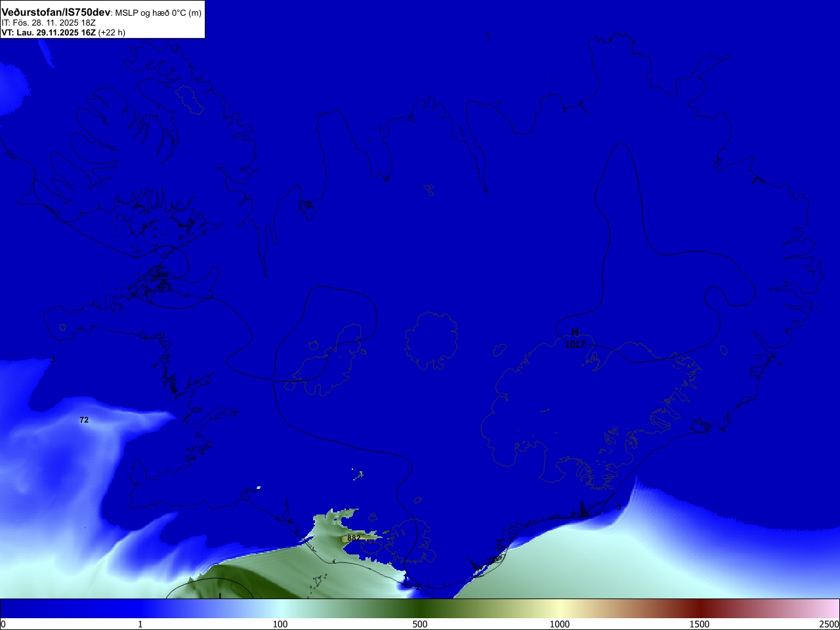This screenshot has height=630, width=840.
Task: Click the 2500 tick on color scale
Action: [829, 624]
